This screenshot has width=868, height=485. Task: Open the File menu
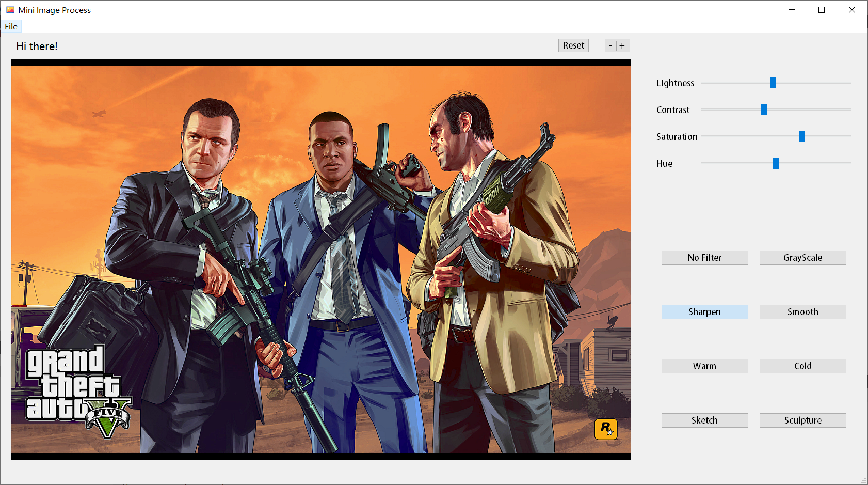click(x=11, y=26)
